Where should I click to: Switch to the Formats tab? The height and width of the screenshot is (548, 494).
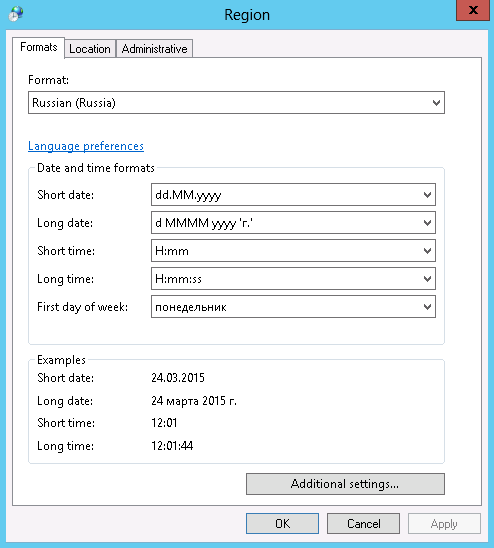(38, 47)
